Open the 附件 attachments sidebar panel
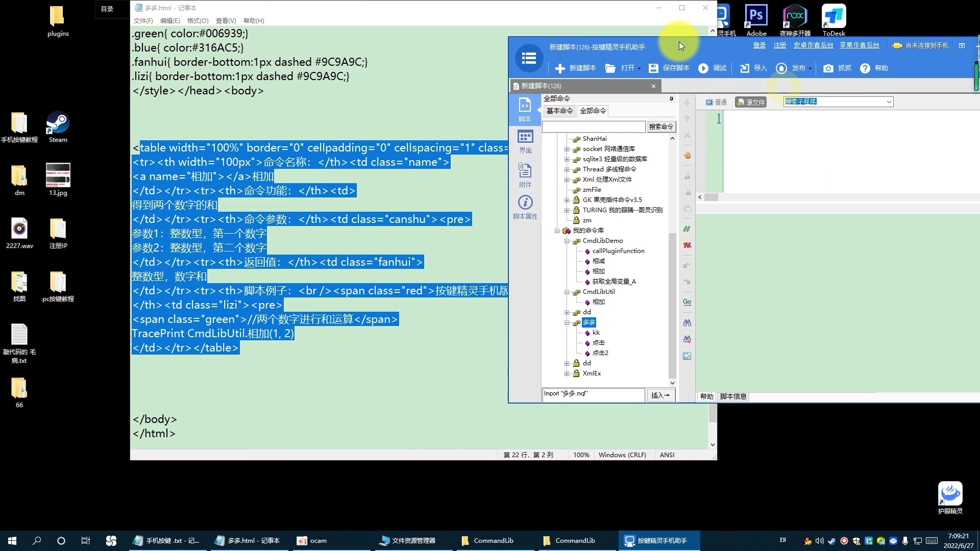Screen dimensions: 980x551 [x=525, y=175]
